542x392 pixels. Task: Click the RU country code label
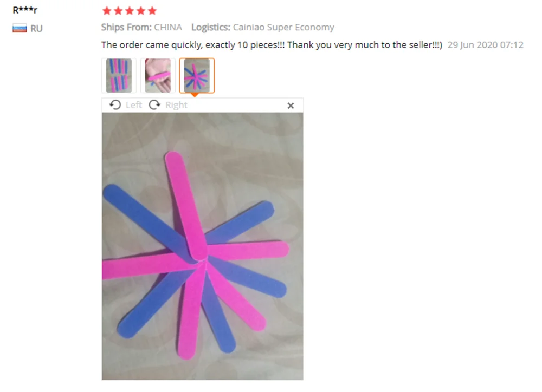point(36,28)
